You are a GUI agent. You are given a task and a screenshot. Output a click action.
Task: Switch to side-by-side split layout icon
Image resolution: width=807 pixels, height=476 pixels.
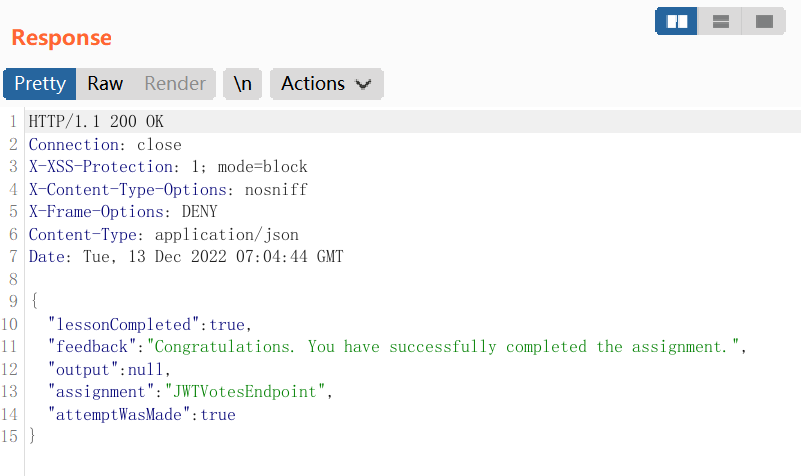click(676, 21)
